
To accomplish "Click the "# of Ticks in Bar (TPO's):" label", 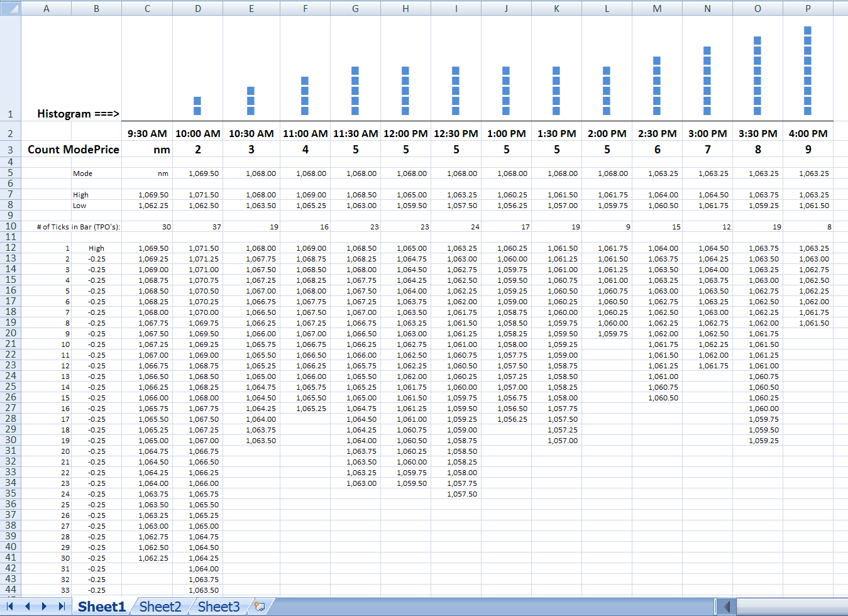I will click(78, 227).
